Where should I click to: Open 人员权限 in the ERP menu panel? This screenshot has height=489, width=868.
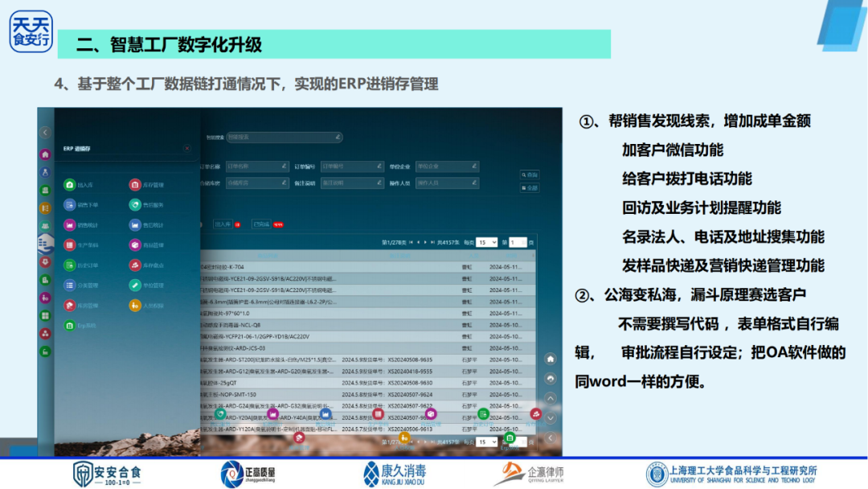click(147, 305)
